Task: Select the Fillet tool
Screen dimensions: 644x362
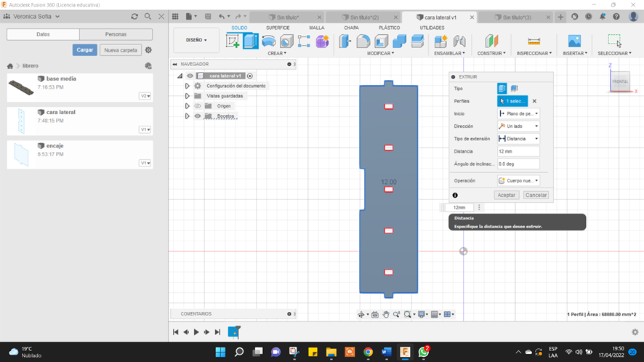Action: point(363,41)
